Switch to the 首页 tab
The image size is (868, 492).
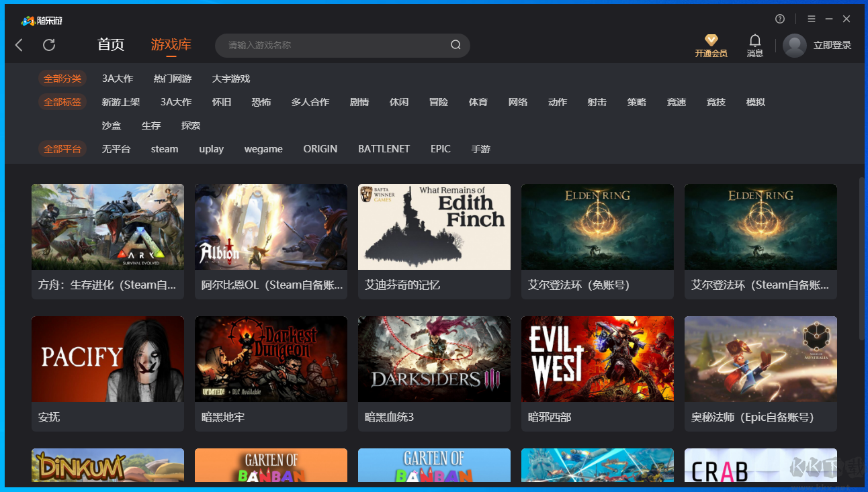pos(111,45)
